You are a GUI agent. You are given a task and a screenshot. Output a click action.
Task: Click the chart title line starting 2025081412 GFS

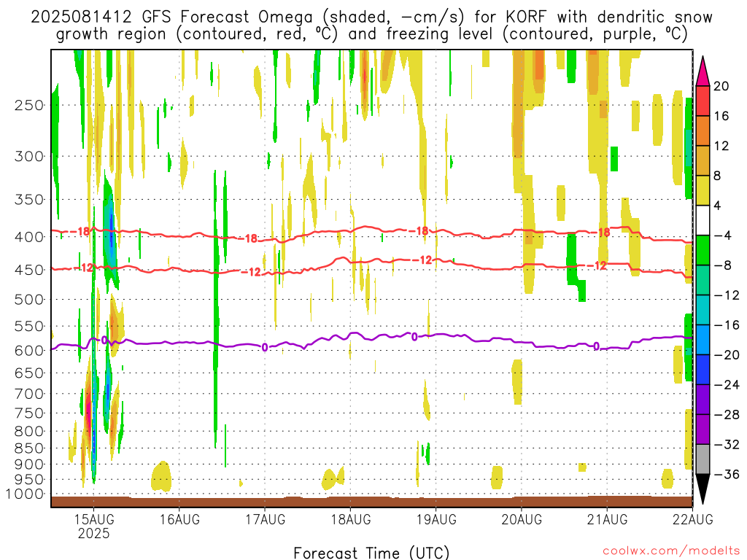[x=371, y=17]
